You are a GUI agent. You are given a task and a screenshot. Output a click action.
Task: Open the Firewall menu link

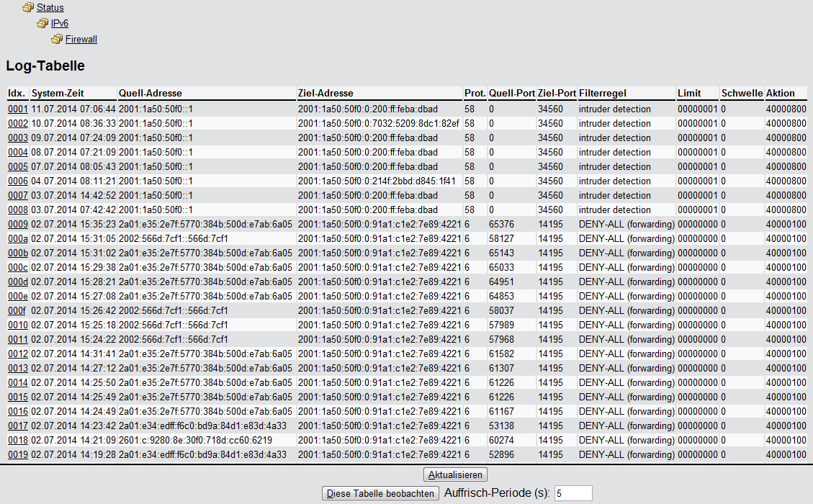(x=81, y=40)
